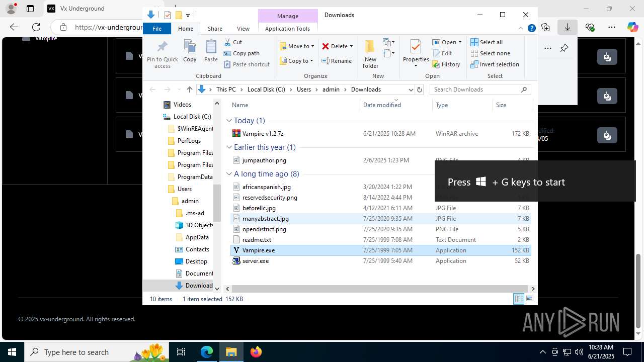Click Select all in ribbon
This screenshot has height=362, width=644.
click(487, 42)
